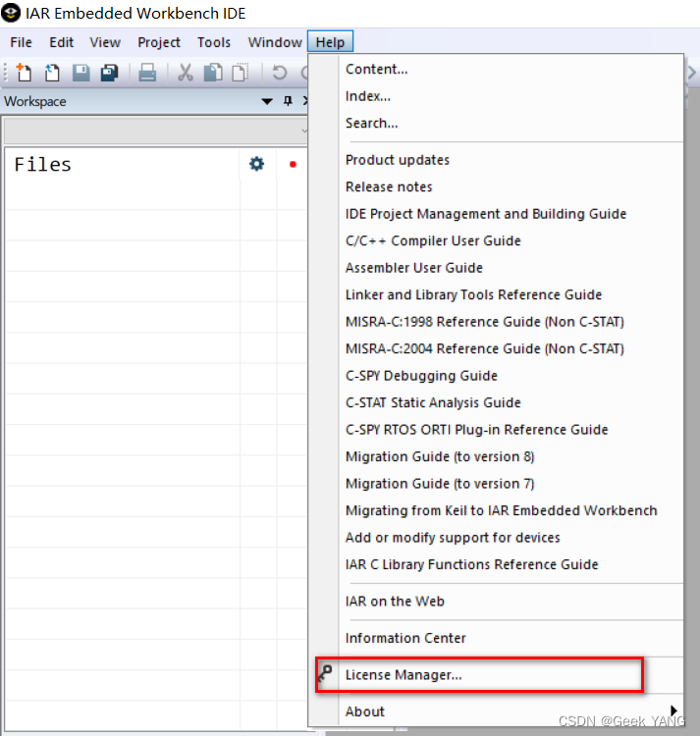Open the Workspace panel dropdown arrow
Viewport: 700px width, 736px height.
point(267,101)
